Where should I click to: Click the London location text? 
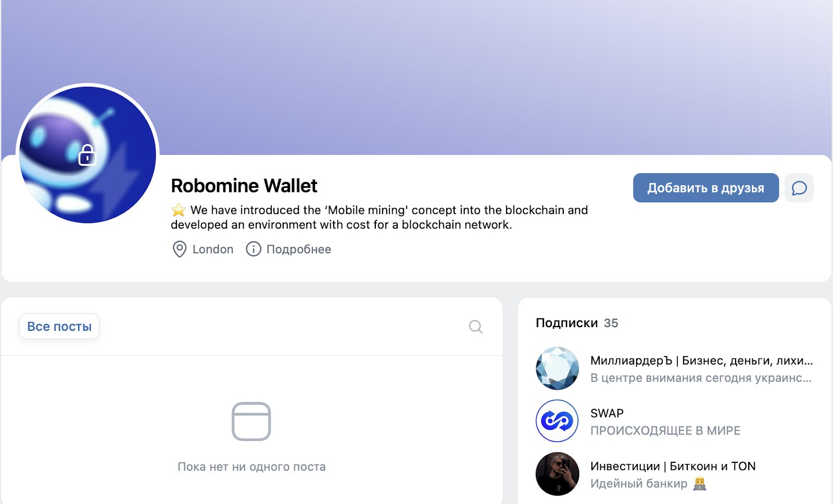[213, 249]
